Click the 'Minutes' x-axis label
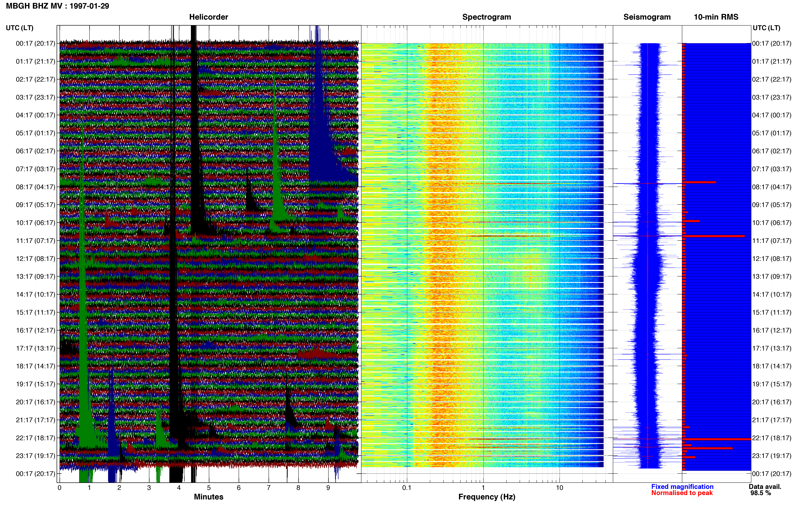Screen dimensions: 812x508 209,497
